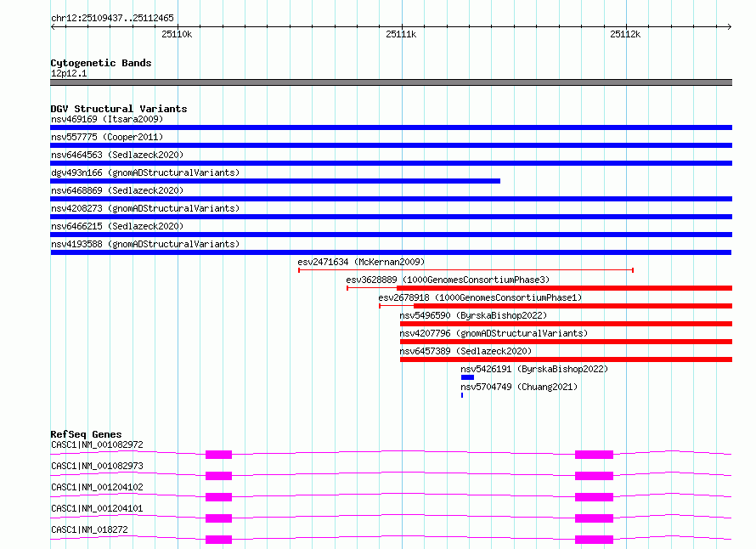Select CASC1|NM_001082972 transcript label
Screen dimensions: 756x549
click(97, 444)
